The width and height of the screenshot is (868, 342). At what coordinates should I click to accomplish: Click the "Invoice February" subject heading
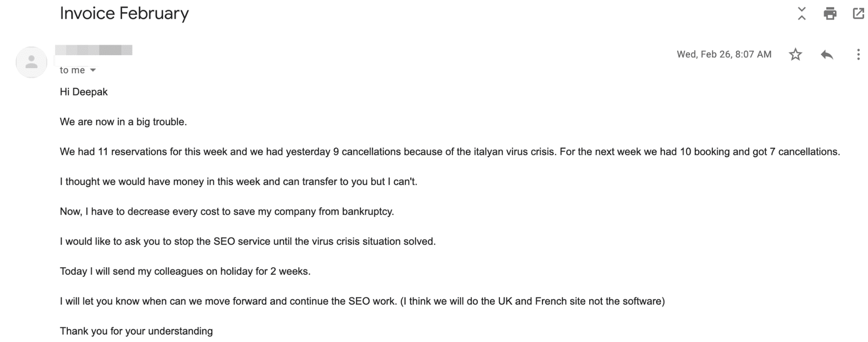(124, 14)
